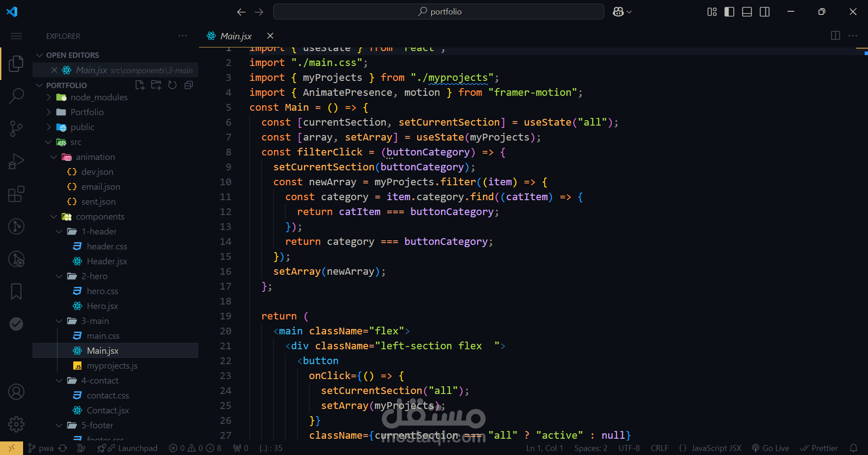Viewport: 868px width, 455px height.
Task: Click the notifications bell in status bar
Action: [x=854, y=448]
